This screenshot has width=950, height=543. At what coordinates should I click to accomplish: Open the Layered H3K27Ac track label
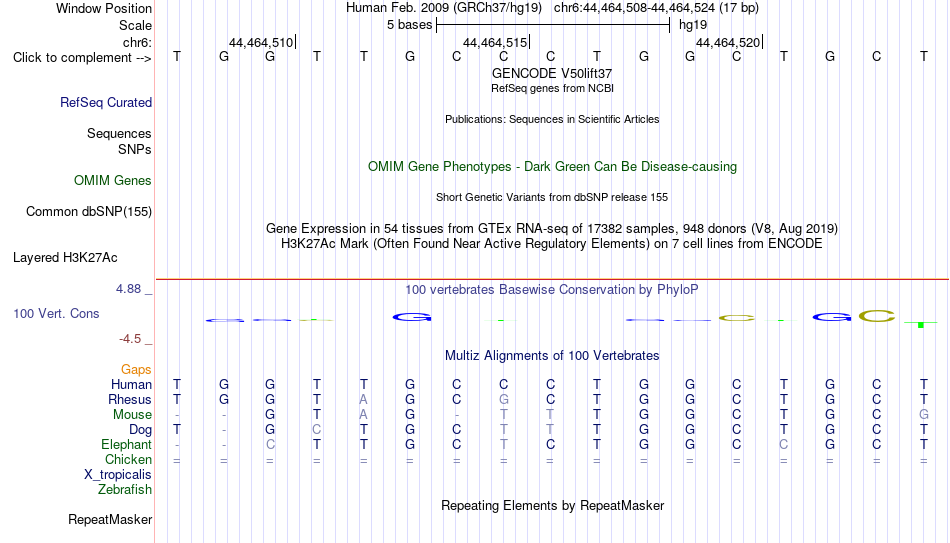coord(65,258)
